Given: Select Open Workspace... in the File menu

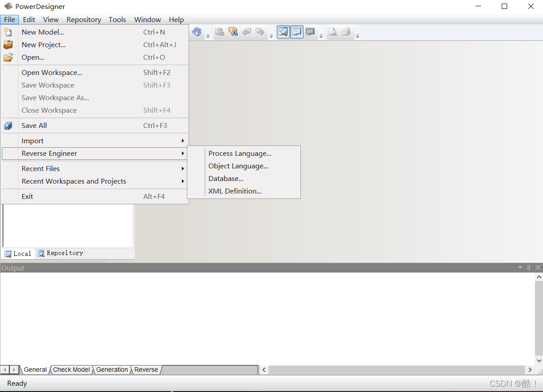Looking at the screenshot, I should [x=94, y=73].
